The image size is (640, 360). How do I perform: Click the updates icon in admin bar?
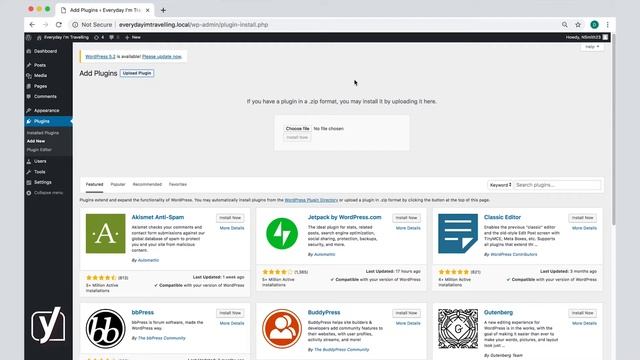pyautogui.click(x=99, y=37)
